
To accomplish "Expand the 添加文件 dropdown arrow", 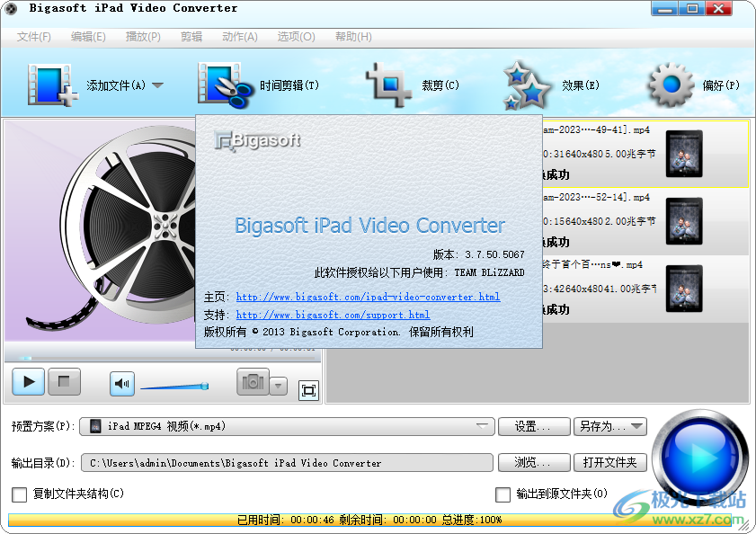I will [x=157, y=84].
